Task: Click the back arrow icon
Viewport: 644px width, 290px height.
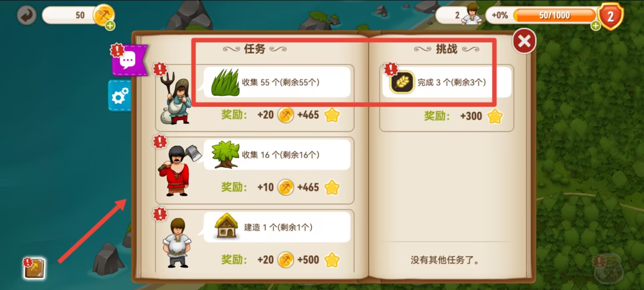Action: (x=26, y=15)
